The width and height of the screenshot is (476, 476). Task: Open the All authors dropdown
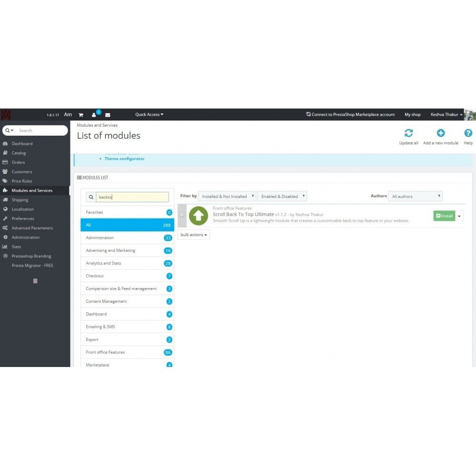click(415, 196)
